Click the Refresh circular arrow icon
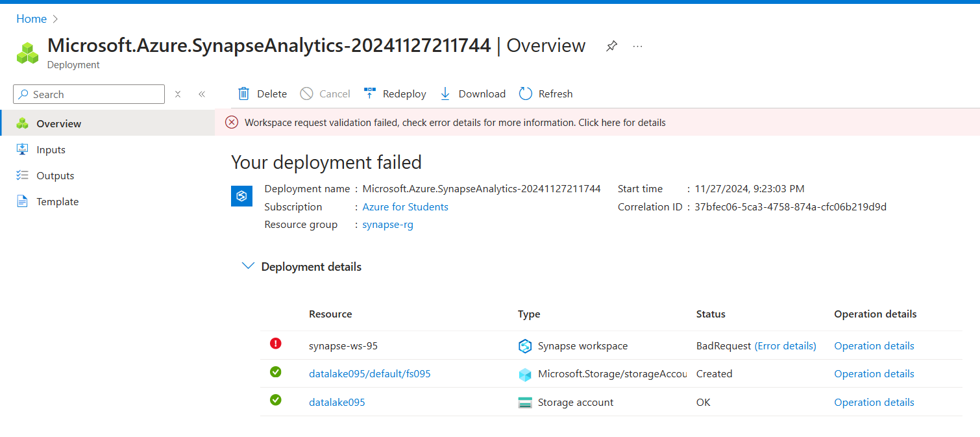Viewport: 980px width, 437px height. (x=526, y=94)
